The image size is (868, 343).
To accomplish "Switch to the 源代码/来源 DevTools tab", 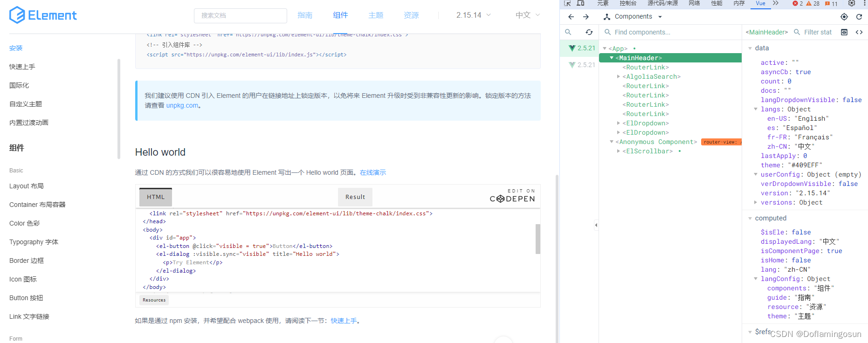I will click(662, 3).
